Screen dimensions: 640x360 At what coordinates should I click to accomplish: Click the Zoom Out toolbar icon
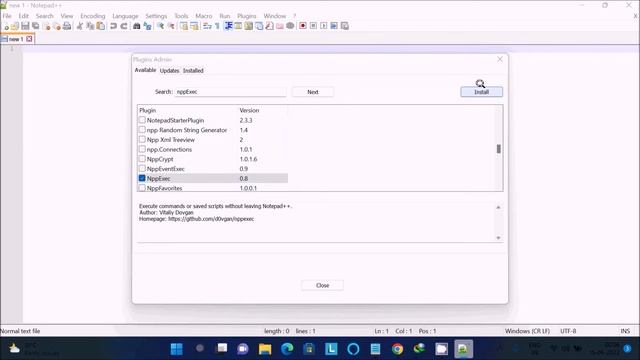coord(171,26)
